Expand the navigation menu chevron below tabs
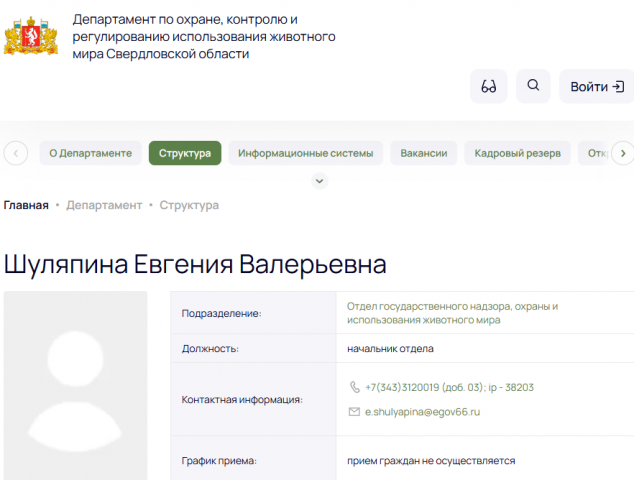This screenshot has height=480, width=634. click(x=319, y=181)
